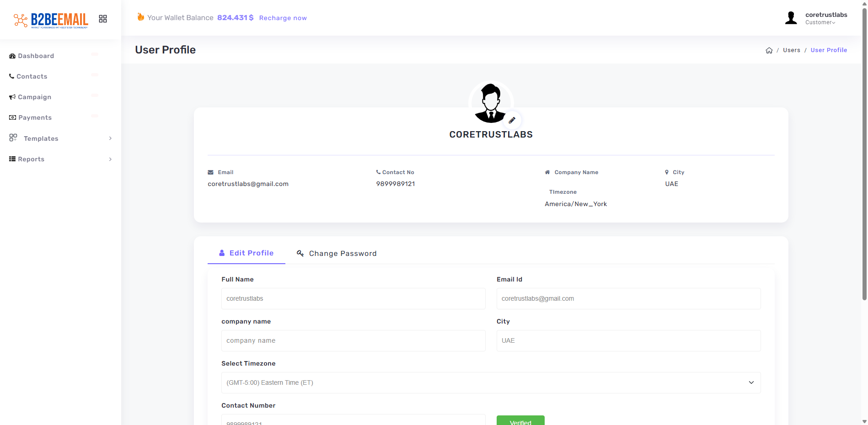Click the green Verified button
This screenshot has height=425, width=868.
(520, 421)
